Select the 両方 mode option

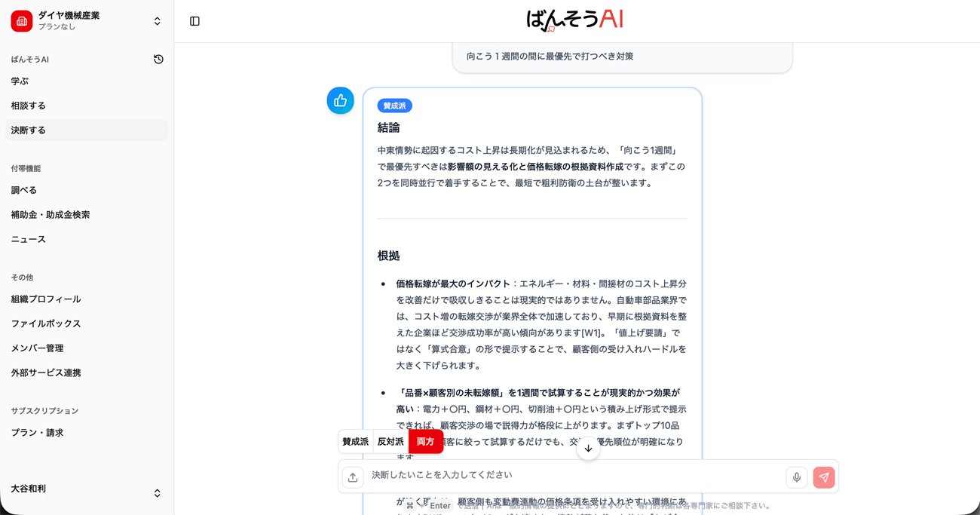click(425, 442)
